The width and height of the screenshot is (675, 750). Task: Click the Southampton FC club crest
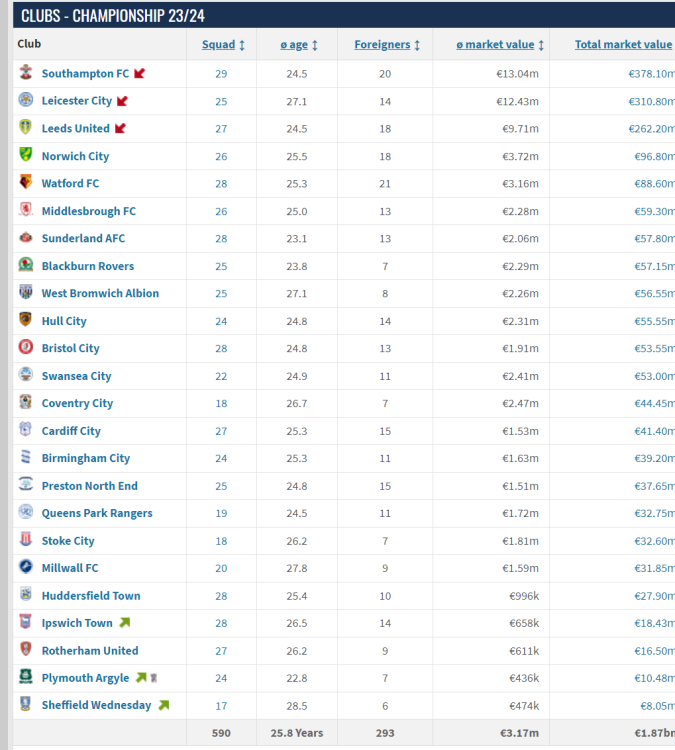(x=26, y=73)
